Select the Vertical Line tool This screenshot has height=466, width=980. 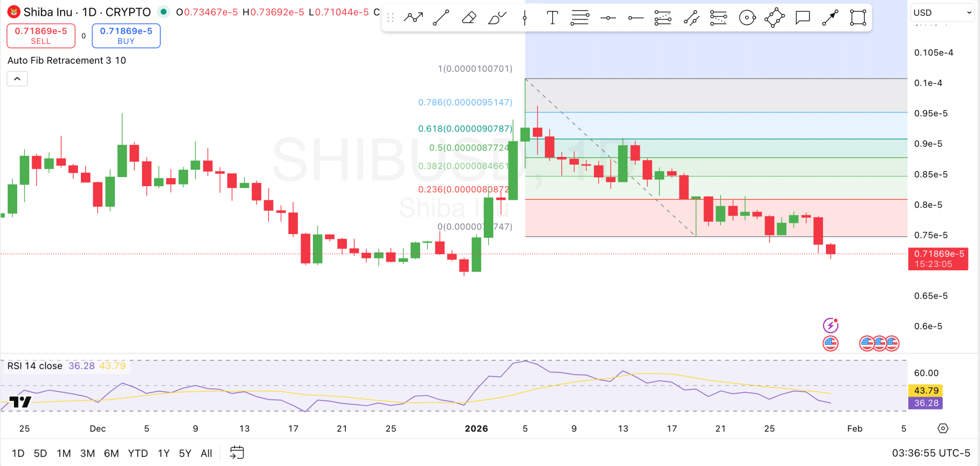click(x=524, y=17)
